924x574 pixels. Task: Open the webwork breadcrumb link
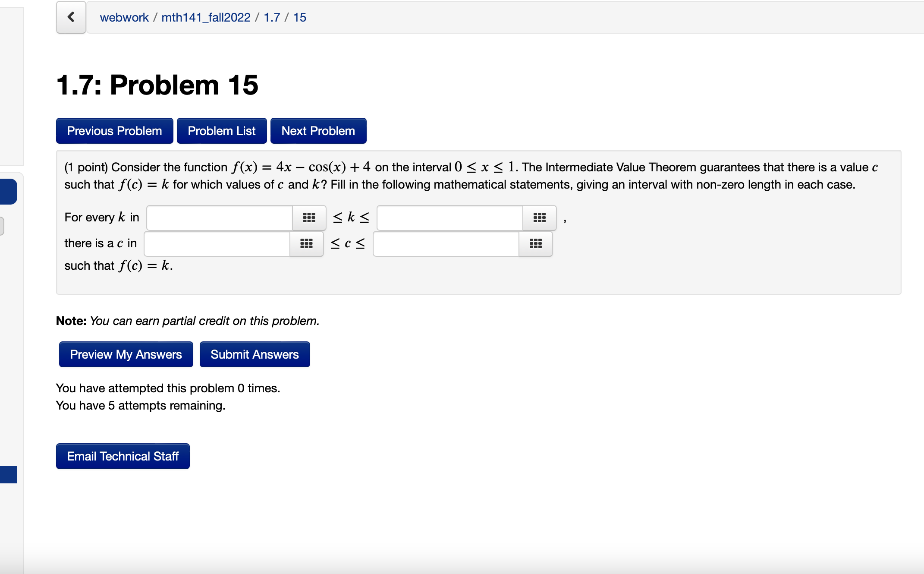click(x=124, y=17)
